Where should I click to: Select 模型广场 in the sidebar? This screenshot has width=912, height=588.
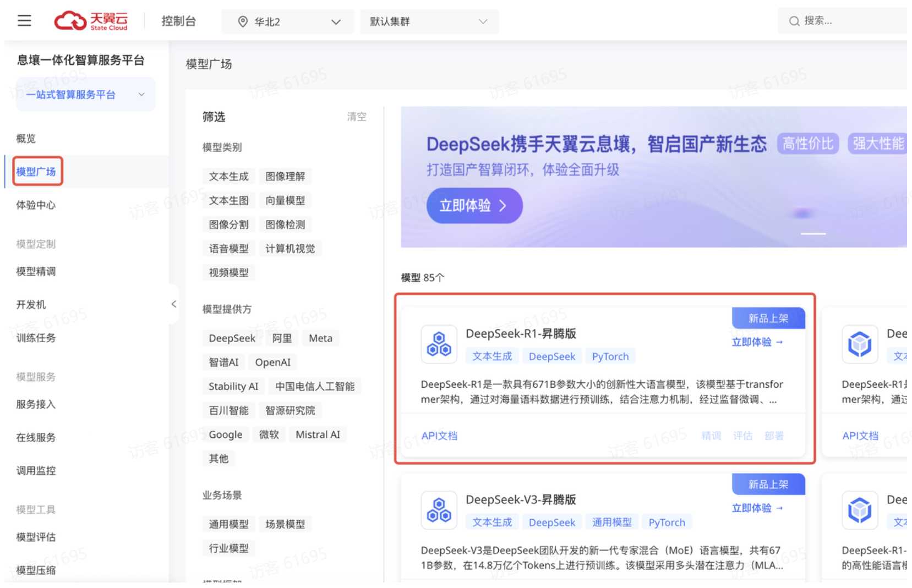coord(36,171)
